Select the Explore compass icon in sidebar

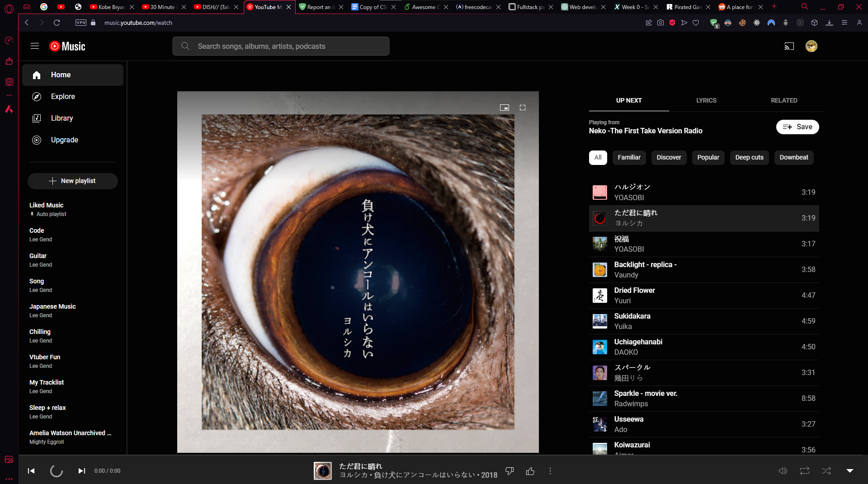click(x=37, y=96)
